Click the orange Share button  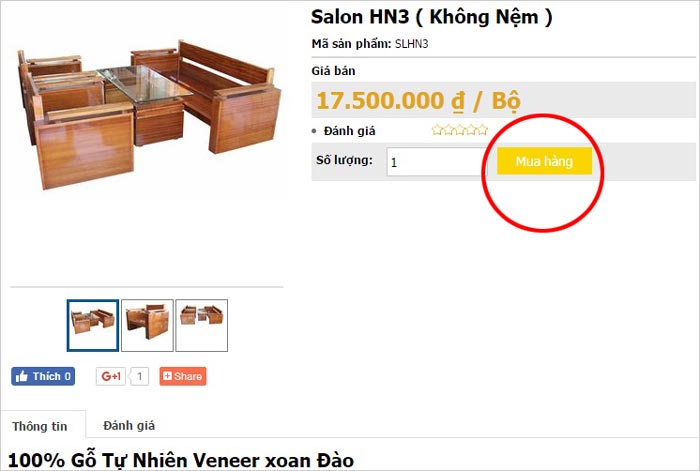pyautogui.click(x=183, y=376)
